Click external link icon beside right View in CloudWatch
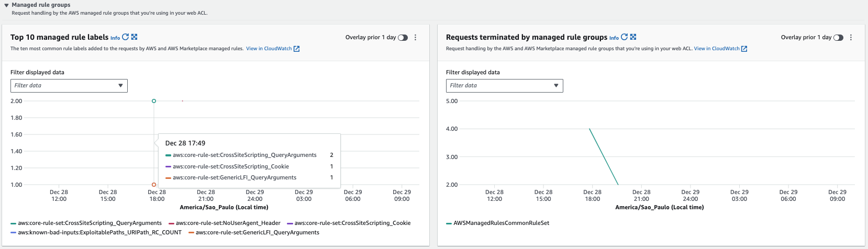 (744, 49)
